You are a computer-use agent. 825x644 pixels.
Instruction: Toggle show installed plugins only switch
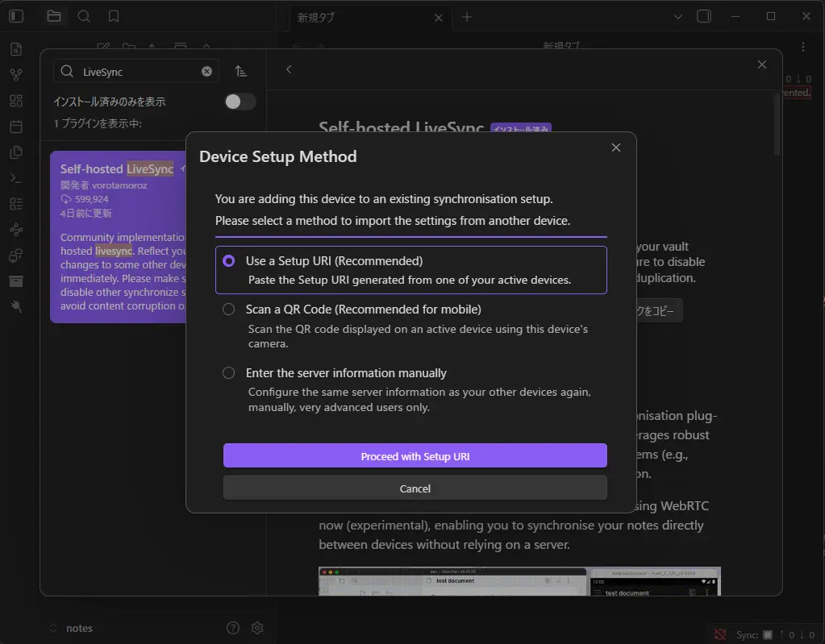(x=240, y=102)
